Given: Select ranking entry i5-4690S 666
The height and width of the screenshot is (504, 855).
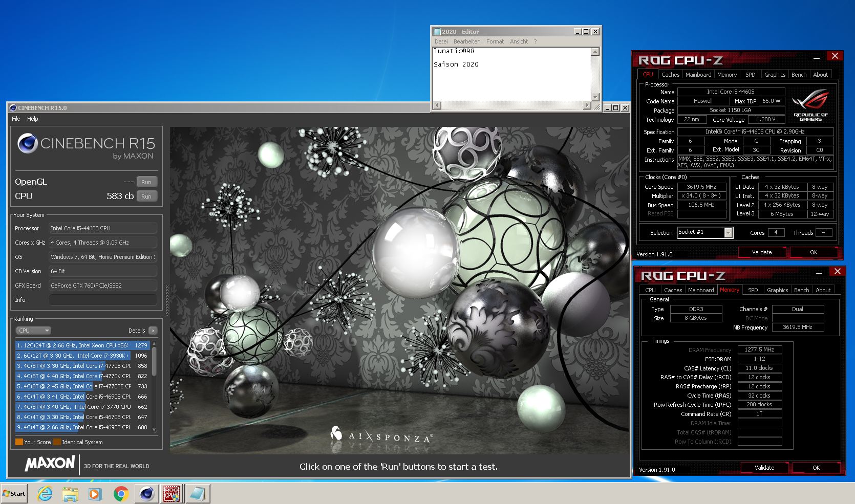Looking at the screenshot, I should click(x=82, y=397).
